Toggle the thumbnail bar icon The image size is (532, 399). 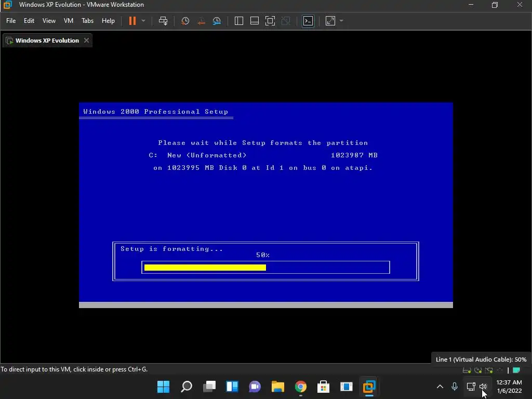[255, 21]
